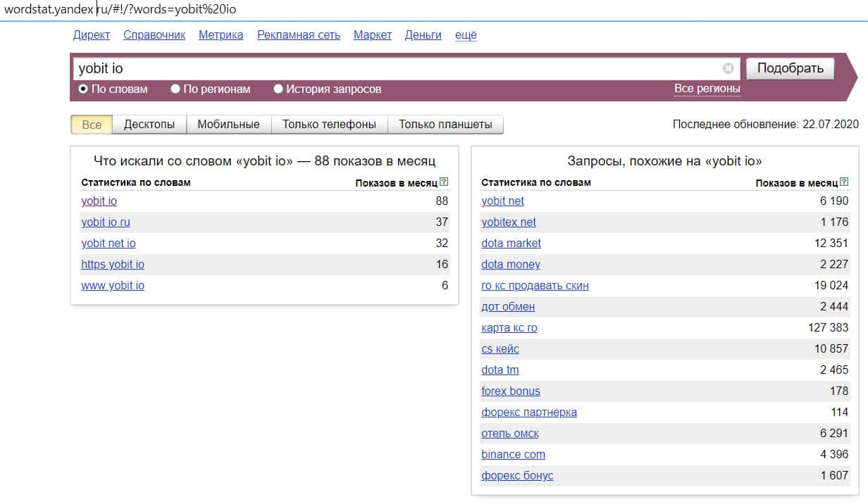Clear the search field with the X icon
The width and height of the screenshot is (868, 504).
pyautogui.click(x=728, y=68)
